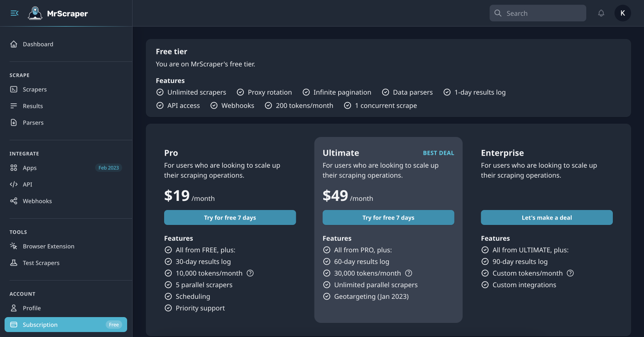Open the Test Scrapers tool
644x337 pixels.
(41, 263)
